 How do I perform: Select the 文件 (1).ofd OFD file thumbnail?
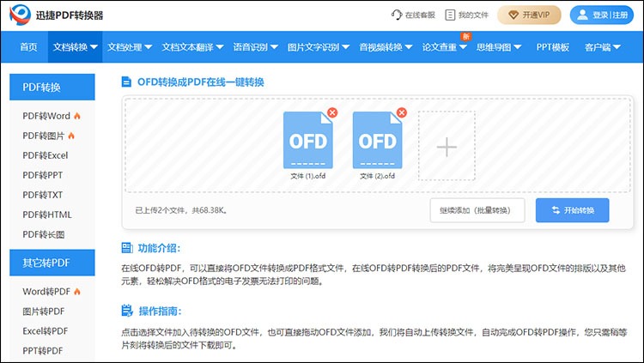(x=308, y=140)
